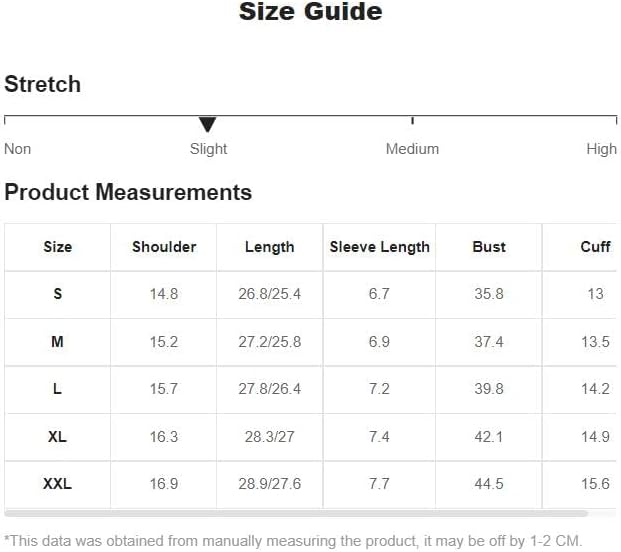Click the Size Guide title
This screenshot has height=552, width=621.
[x=310, y=11]
